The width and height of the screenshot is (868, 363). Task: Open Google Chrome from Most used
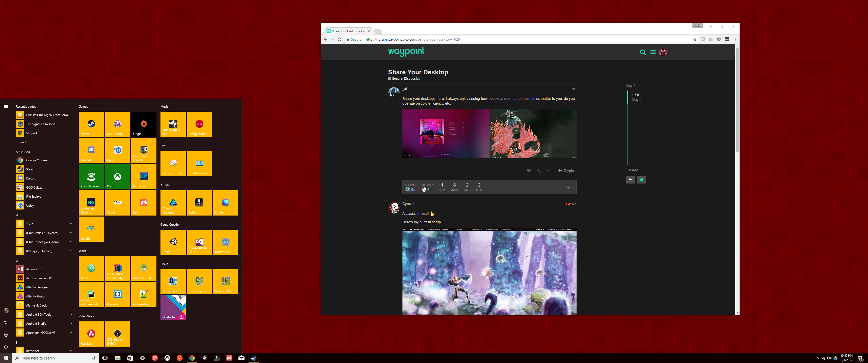(36, 160)
